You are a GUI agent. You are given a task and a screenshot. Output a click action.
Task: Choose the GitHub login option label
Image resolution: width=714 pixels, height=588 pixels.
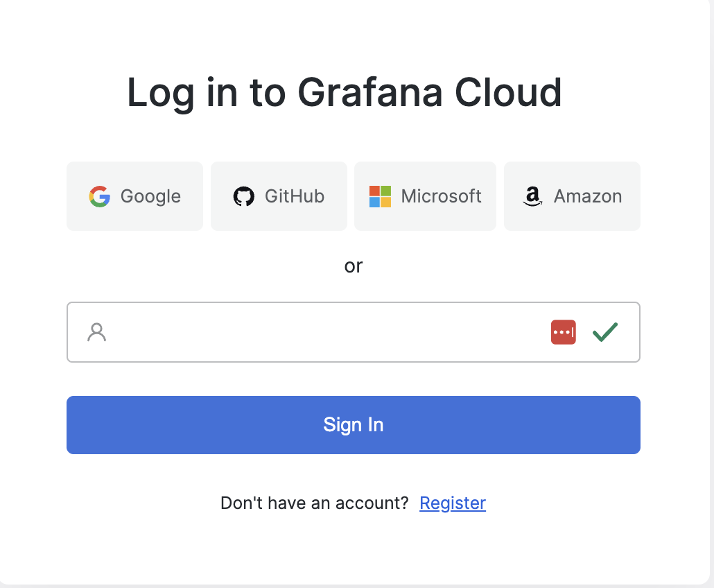click(295, 196)
